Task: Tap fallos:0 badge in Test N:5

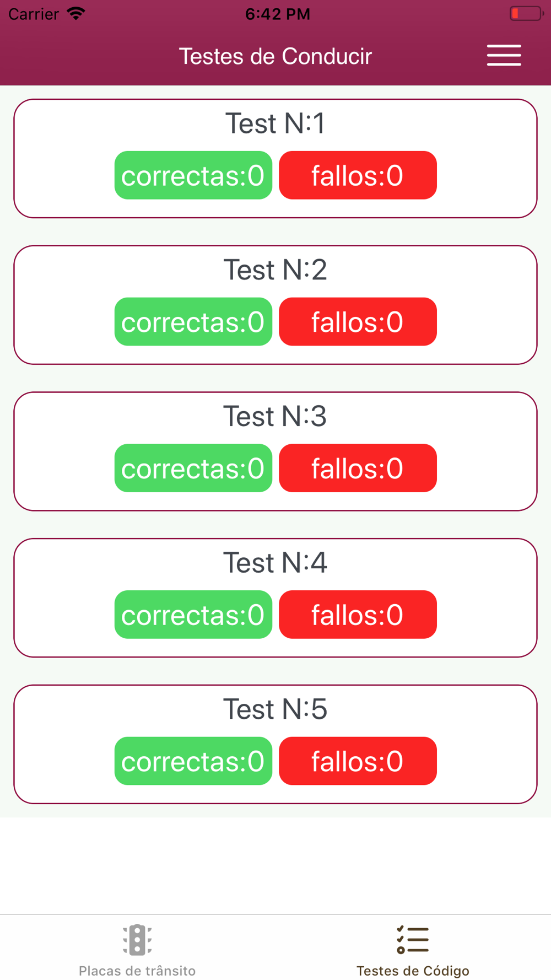Action: (358, 761)
